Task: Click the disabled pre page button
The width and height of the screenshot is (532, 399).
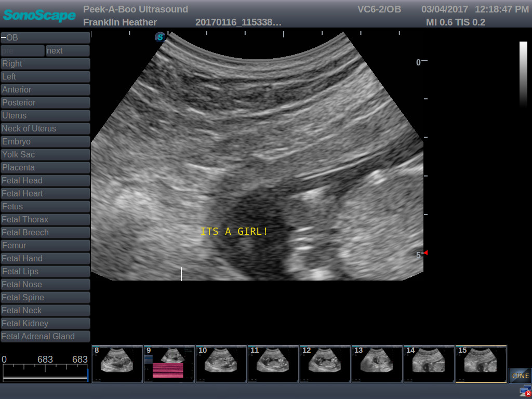Action: pyautogui.click(x=22, y=51)
